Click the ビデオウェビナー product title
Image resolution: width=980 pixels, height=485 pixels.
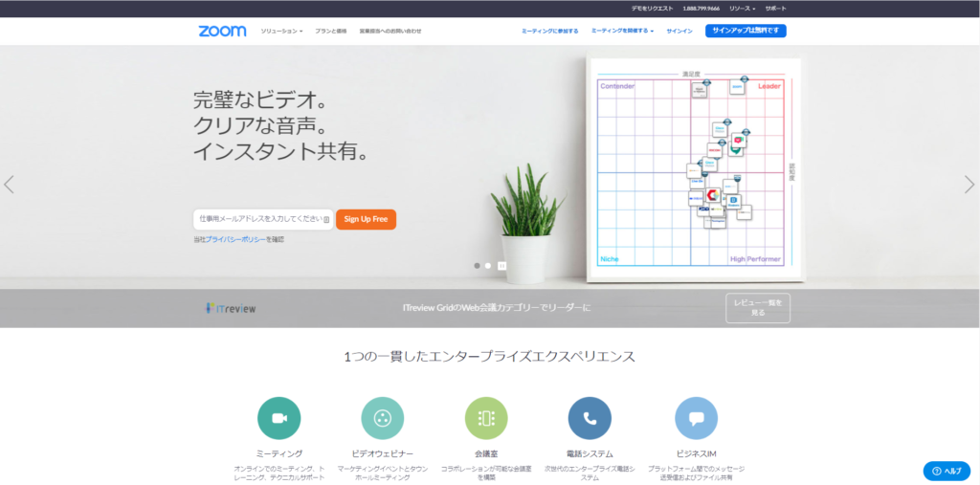383,453
